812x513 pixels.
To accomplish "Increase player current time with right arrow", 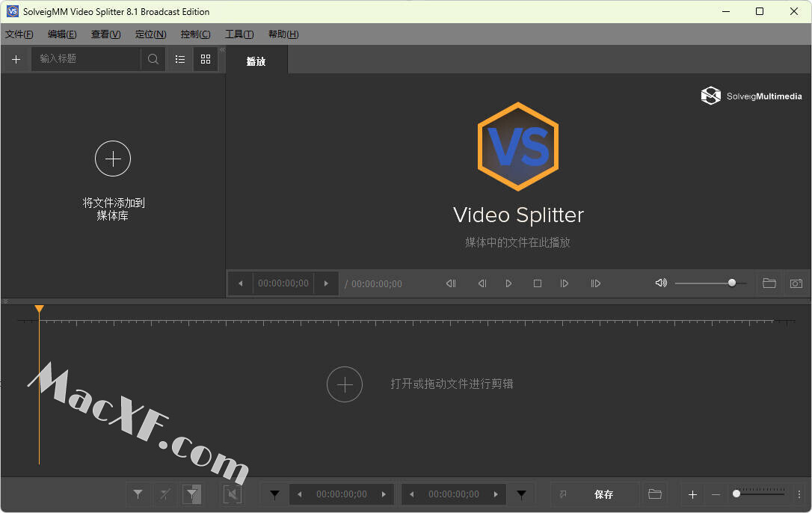I will (x=326, y=283).
